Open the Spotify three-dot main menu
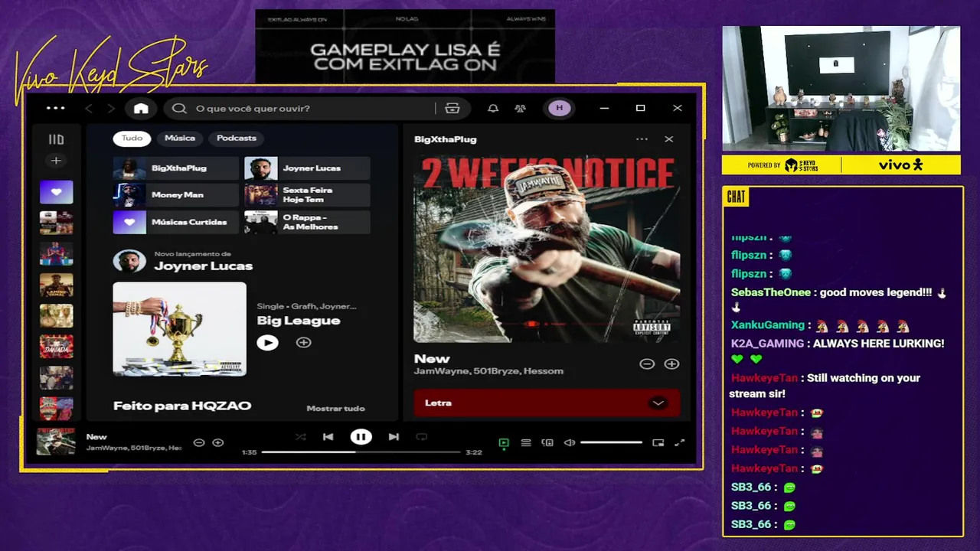This screenshot has width=980, height=551. (56, 109)
